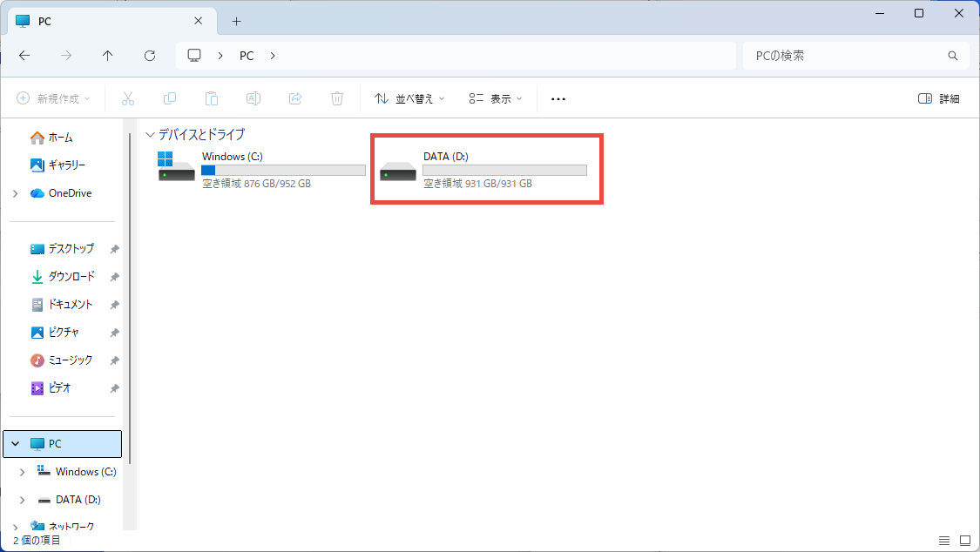Viewport: 980px width, 552px height.
Task: Refresh the PC folder view
Action: (150, 56)
